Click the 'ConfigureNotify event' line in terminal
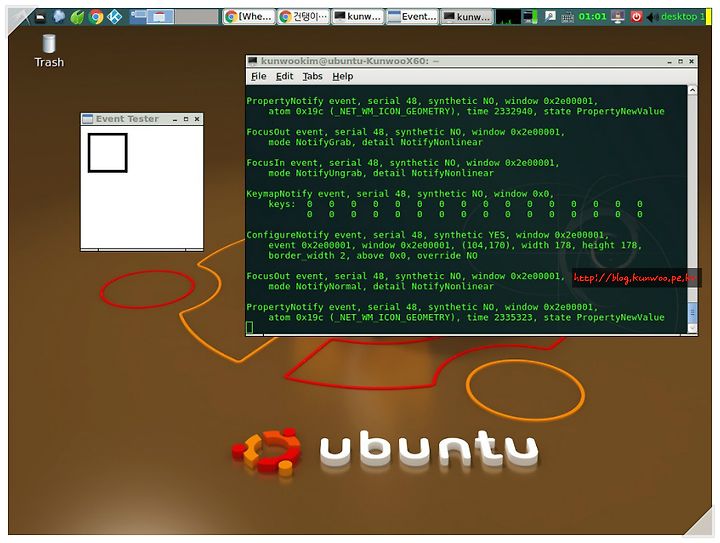Image resolution: width=720 pixels, height=543 pixels. [x=427, y=235]
